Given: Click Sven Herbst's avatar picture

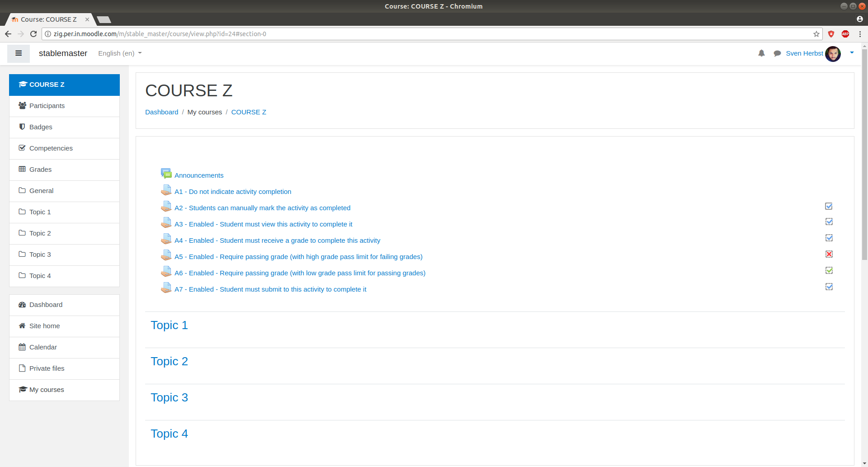Looking at the screenshot, I should pos(833,54).
